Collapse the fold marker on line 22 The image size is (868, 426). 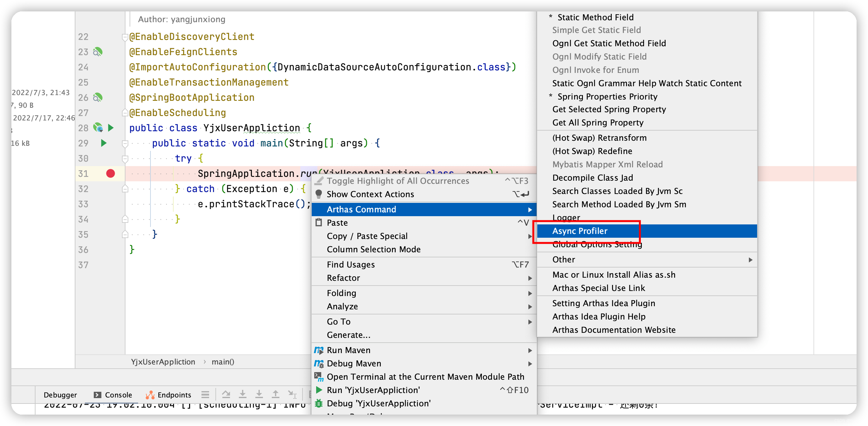[125, 37]
